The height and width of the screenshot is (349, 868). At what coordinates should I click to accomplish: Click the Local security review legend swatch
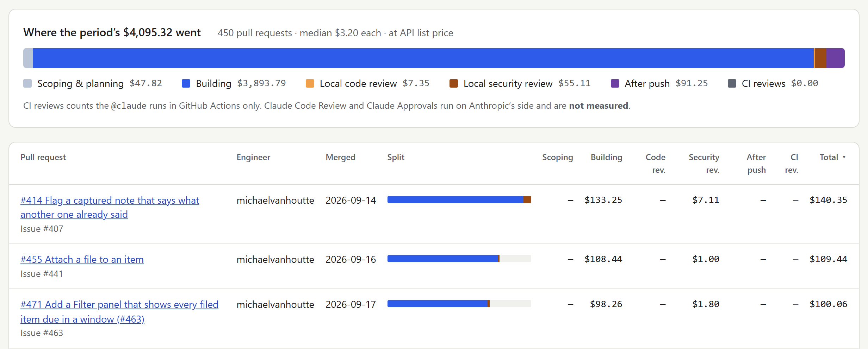(x=454, y=83)
